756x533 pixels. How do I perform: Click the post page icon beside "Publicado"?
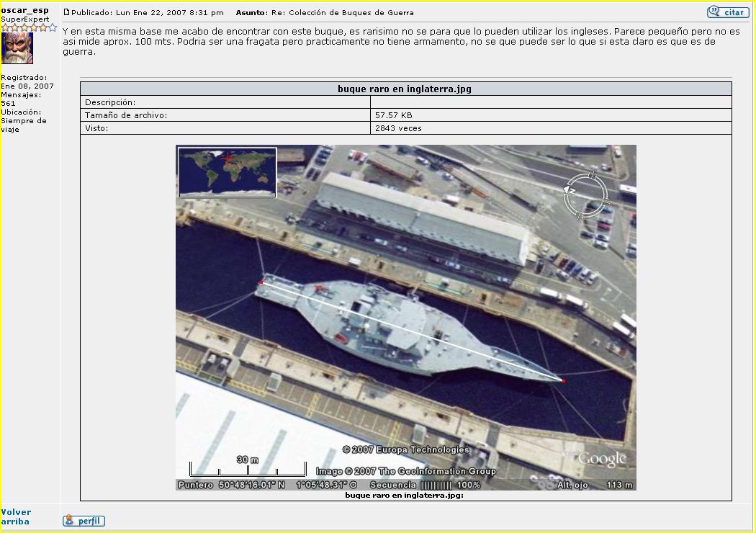67,12
